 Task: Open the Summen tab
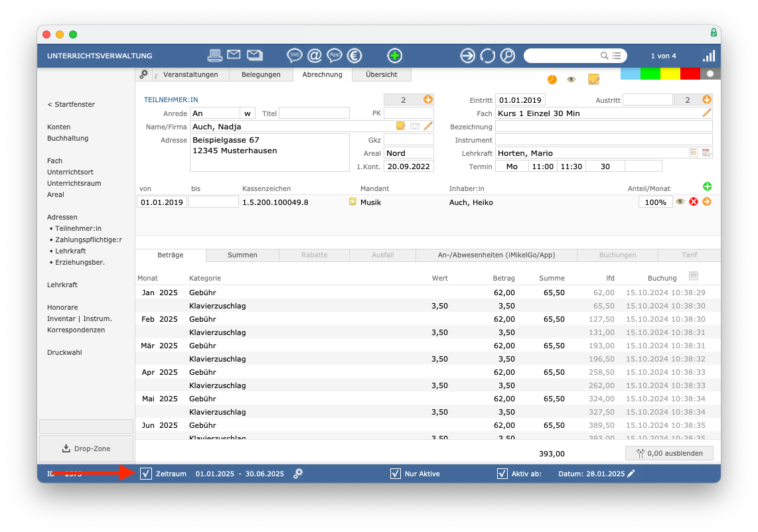tap(242, 255)
